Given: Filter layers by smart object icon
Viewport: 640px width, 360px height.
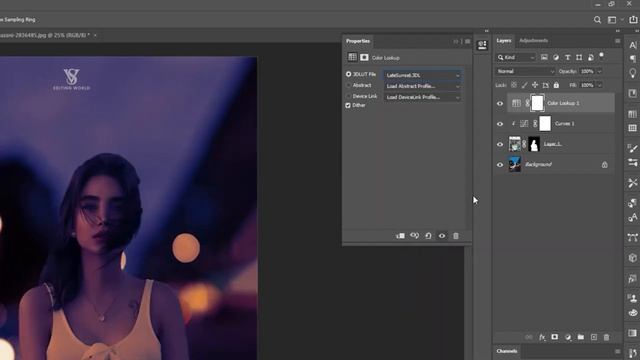Looking at the screenshot, I should point(591,58).
